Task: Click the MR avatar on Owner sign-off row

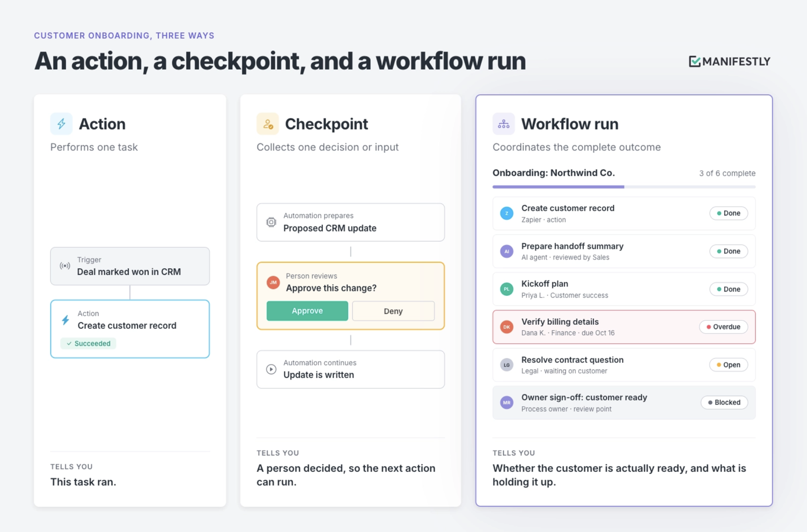Action: 507,402
